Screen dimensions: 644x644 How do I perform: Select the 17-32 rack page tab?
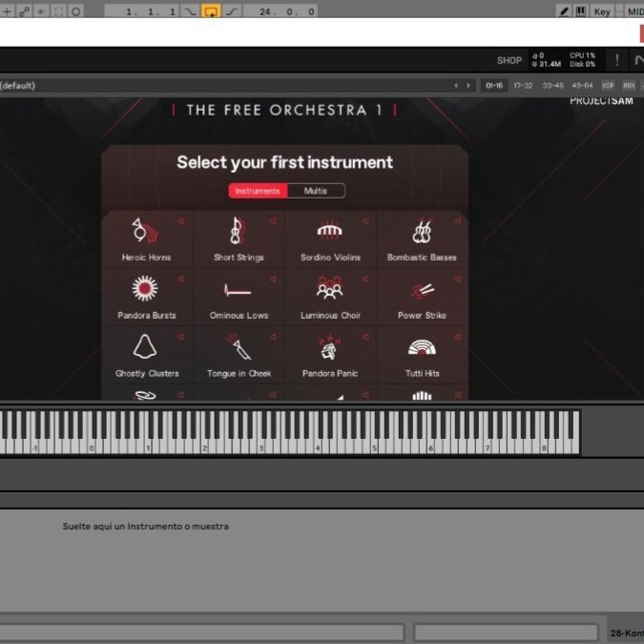pos(523,86)
